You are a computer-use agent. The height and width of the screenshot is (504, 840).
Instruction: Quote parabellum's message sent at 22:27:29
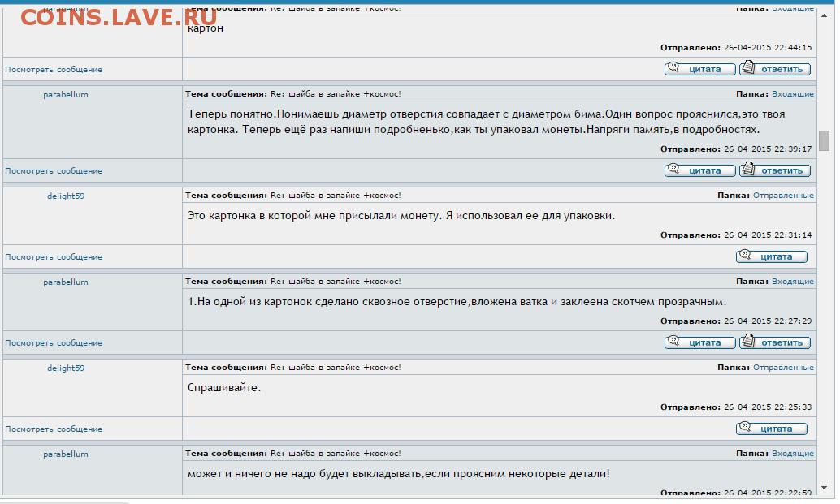(699, 342)
